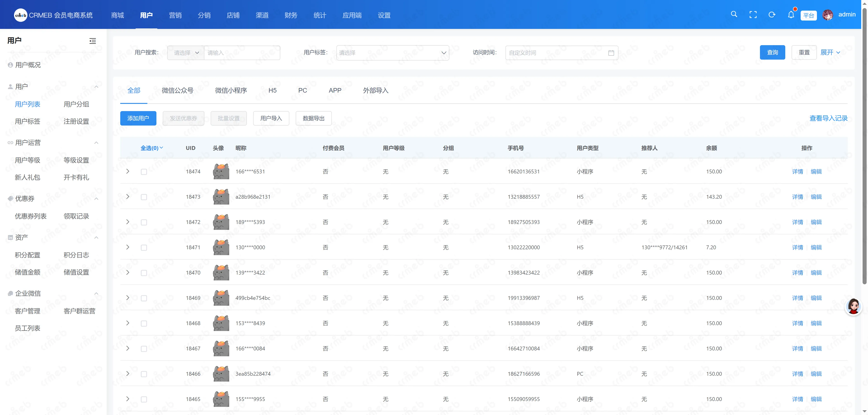Check the checkbox for user 18473

click(144, 197)
